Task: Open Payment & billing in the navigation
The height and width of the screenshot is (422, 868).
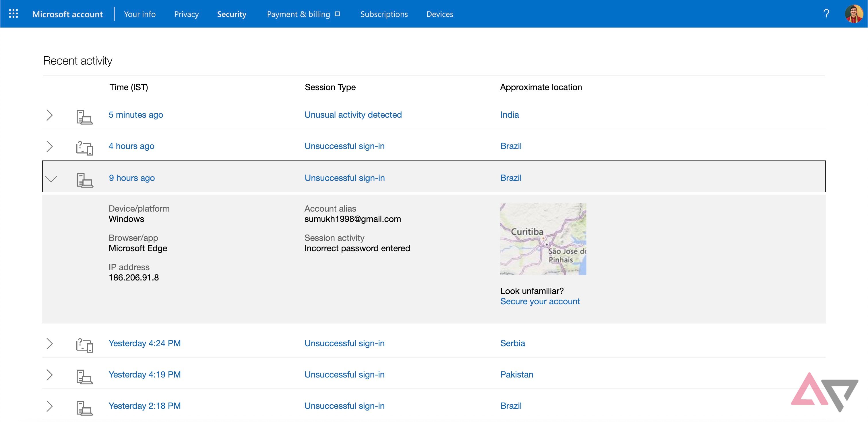Action: point(298,14)
